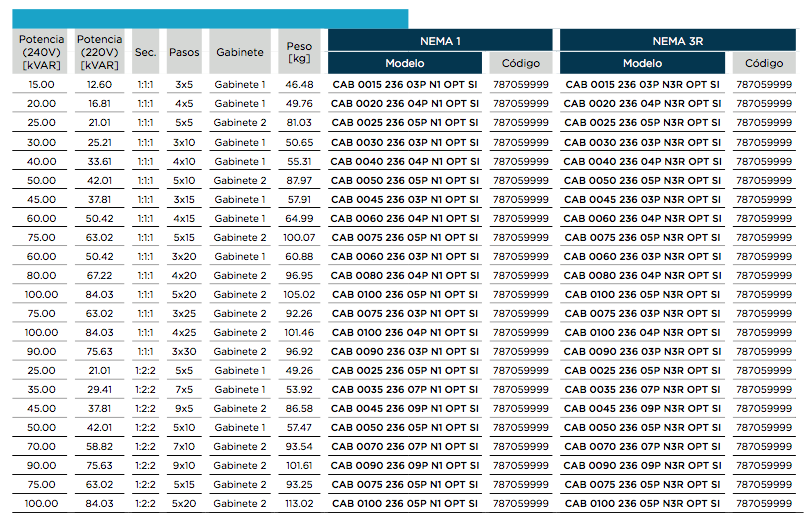Click the 9x10 Pasos cell
Image resolution: width=809 pixels, height=531 pixels.
(184, 465)
